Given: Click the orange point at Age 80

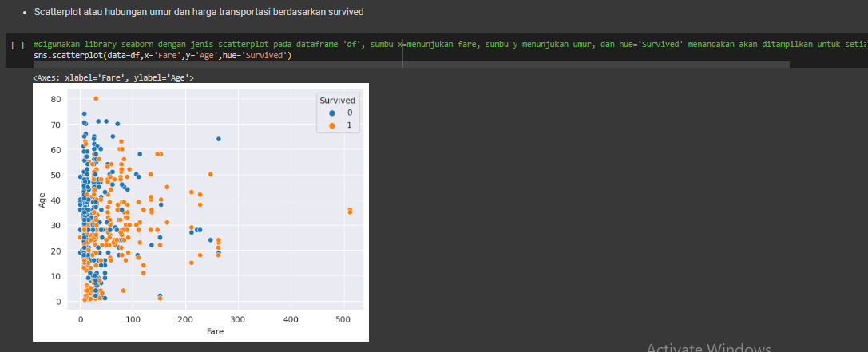Looking at the screenshot, I should point(96,99).
